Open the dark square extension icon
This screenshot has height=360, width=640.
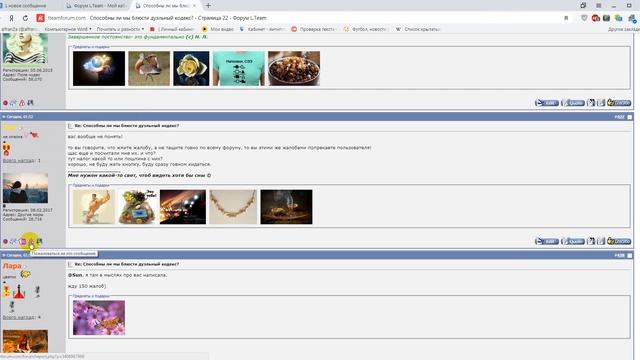(x=606, y=18)
